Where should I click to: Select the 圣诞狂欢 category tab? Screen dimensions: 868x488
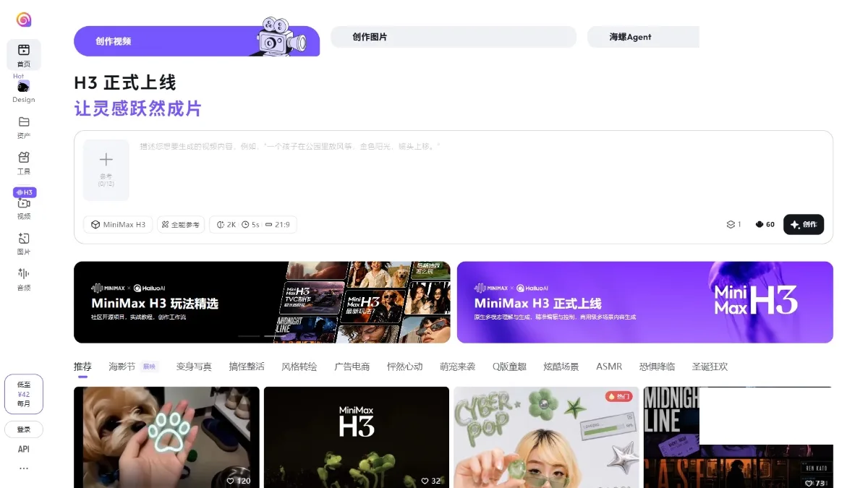coord(710,367)
